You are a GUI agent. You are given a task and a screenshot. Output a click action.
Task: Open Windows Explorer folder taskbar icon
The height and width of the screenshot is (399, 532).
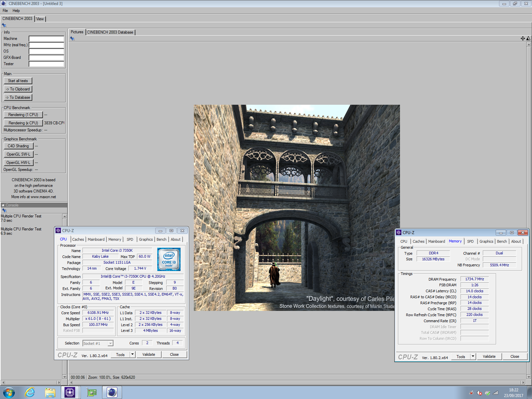pos(50,393)
